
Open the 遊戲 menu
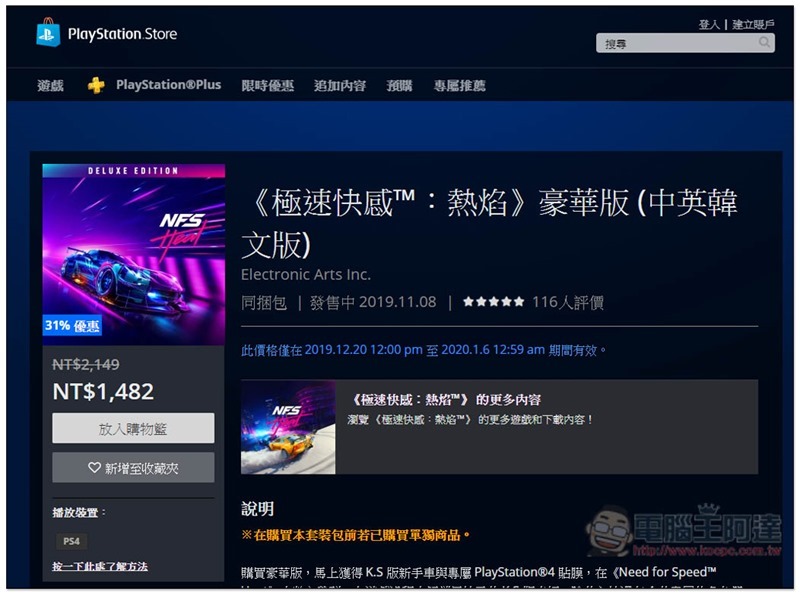(x=51, y=85)
